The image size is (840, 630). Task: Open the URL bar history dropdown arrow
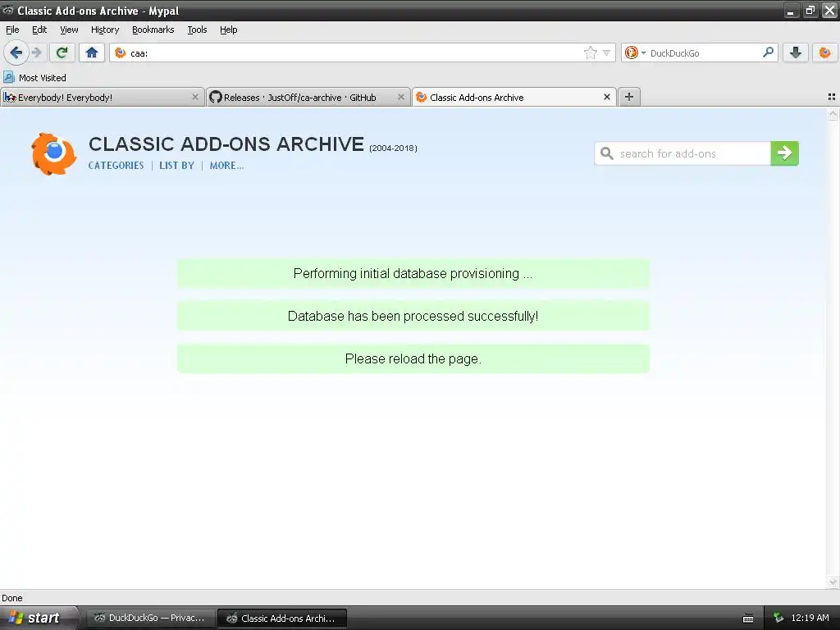606,53
